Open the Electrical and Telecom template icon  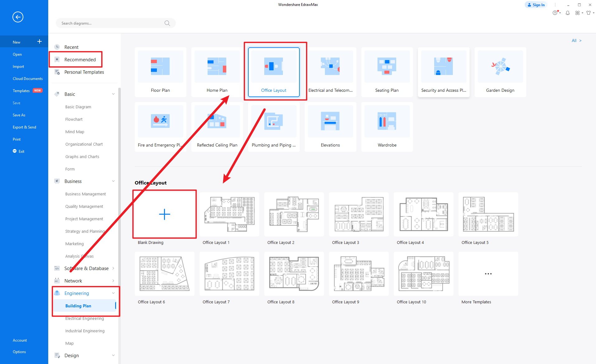330,67
